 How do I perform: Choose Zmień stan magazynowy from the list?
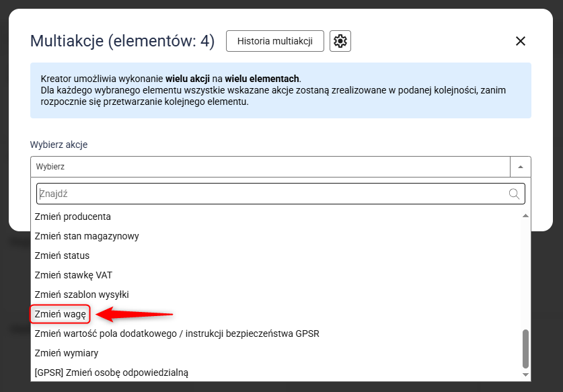pos(87,236)
